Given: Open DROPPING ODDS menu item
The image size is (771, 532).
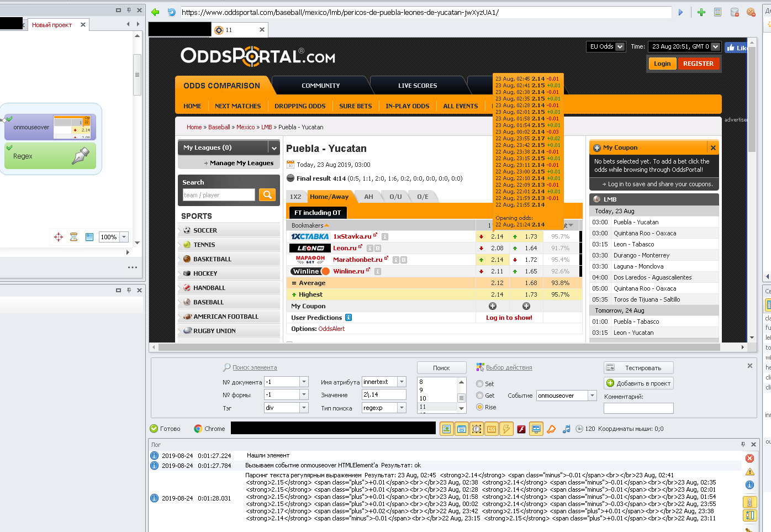Looking at the screenshot, I should click(x=300, y=106).
